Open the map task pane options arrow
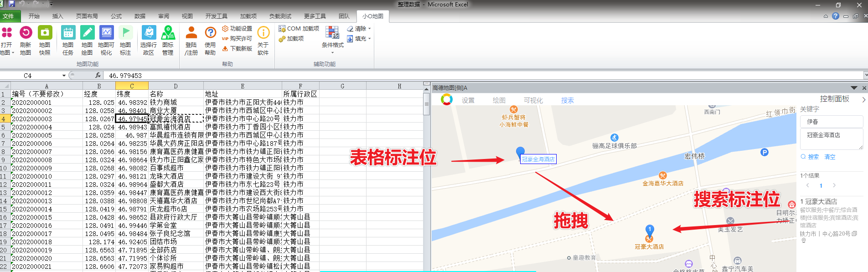 [854, 88]
